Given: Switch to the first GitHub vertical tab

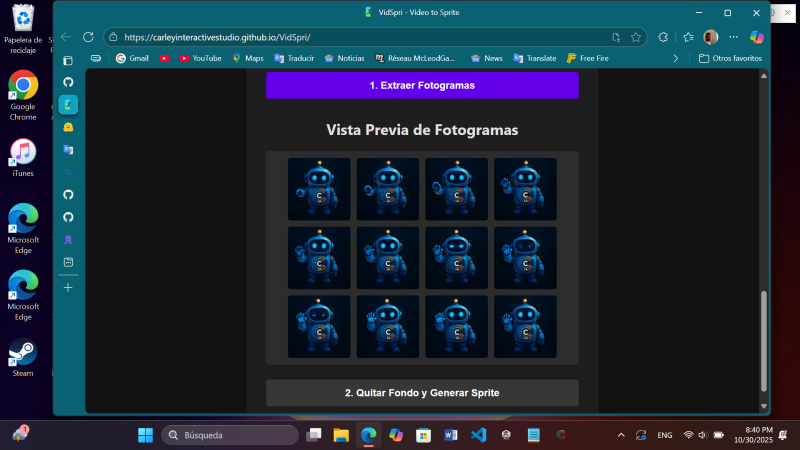Looking at the screenshot, I should tap(68, 82).
